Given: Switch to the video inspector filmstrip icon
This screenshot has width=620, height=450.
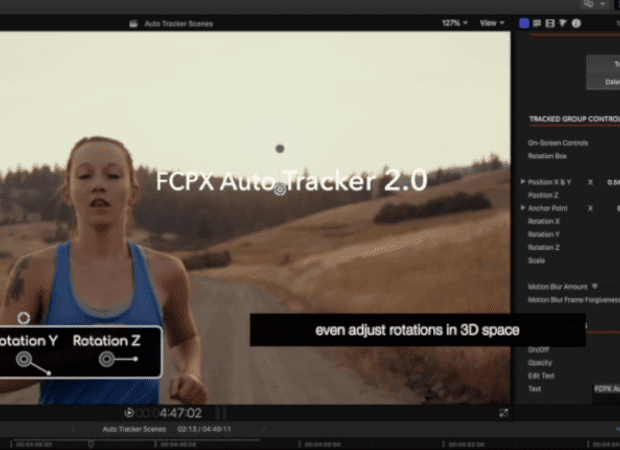Looking at the screenshot, I should 550,23.
